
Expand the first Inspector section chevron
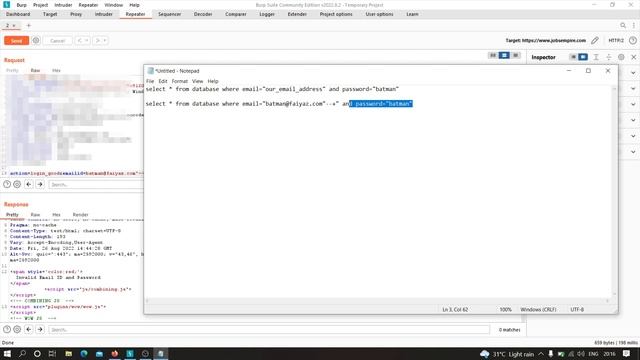click(633, 73)
